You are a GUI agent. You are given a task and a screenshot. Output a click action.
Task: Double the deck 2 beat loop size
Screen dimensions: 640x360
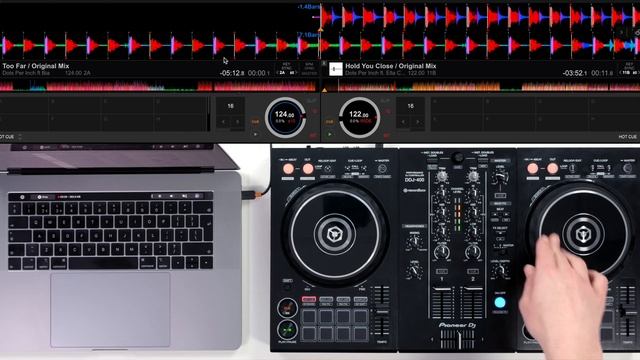tap(418, 122)
